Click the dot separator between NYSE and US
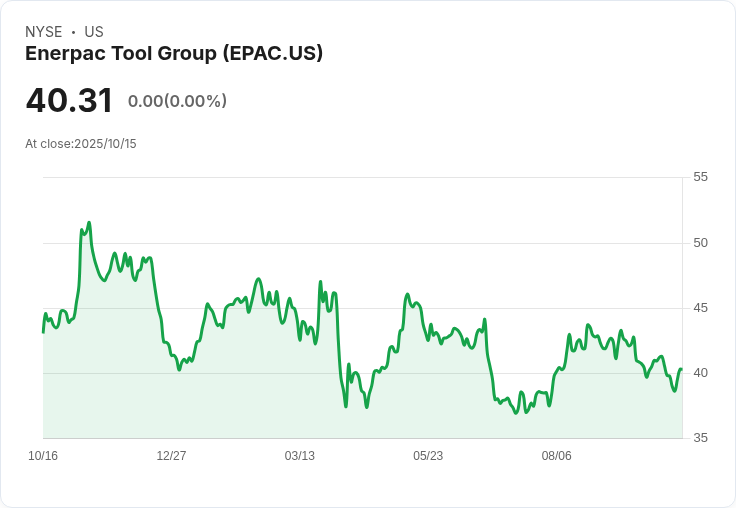This screenshot has height=508, width=736. [73, 32]
